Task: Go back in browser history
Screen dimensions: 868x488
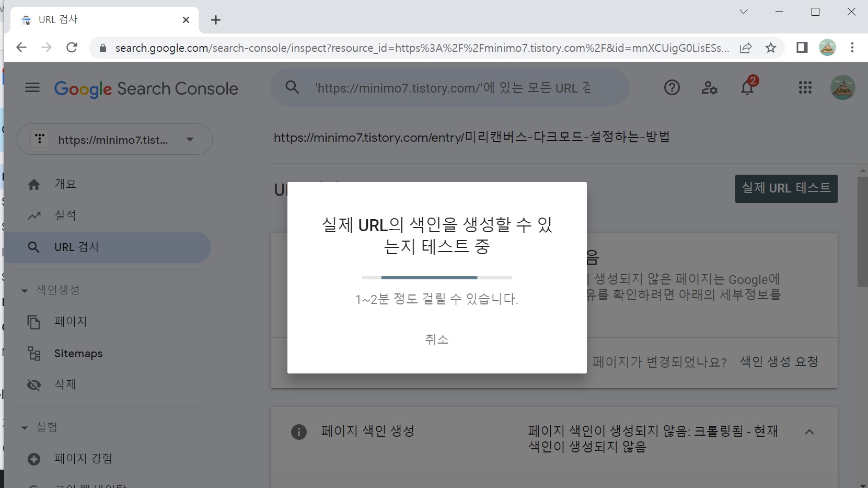Action: [21, 48]
